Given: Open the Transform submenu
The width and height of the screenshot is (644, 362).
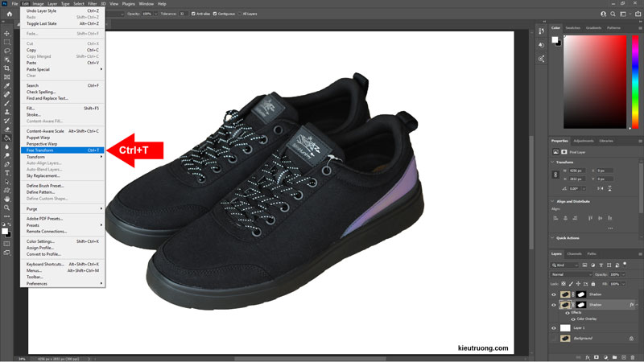Looking at the screenshot, I should tap(63, 157).
